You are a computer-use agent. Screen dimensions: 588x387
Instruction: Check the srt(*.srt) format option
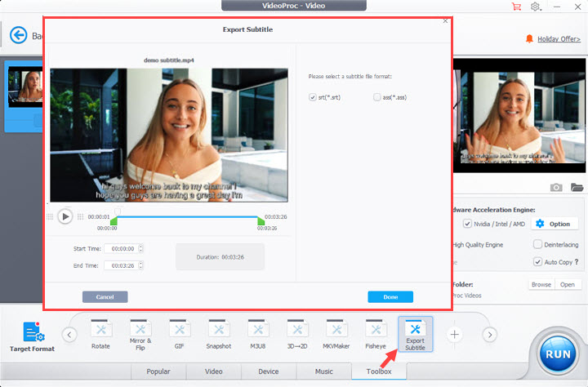312,97
